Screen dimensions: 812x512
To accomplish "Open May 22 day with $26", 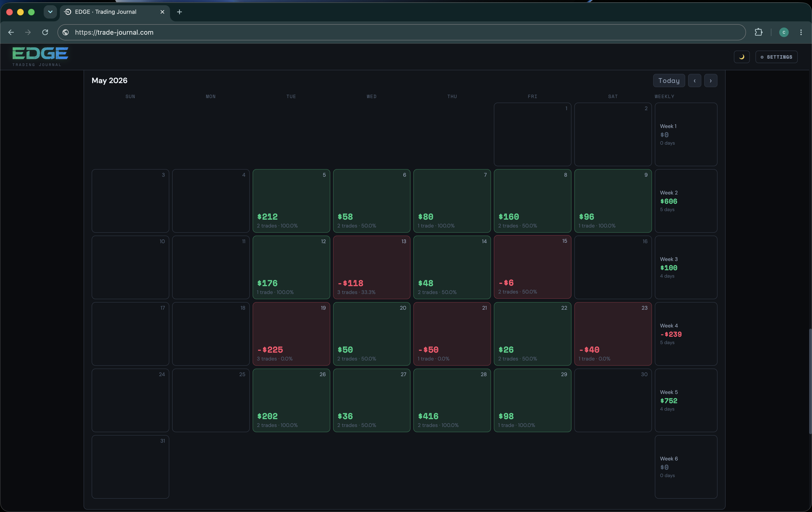I will [533, 334].
